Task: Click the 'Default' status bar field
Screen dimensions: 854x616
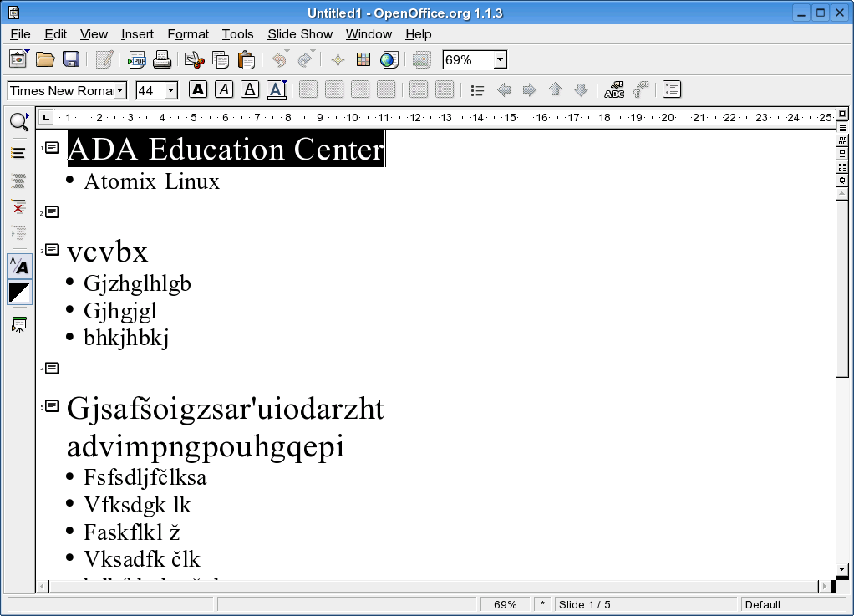Action: (792, 604)
